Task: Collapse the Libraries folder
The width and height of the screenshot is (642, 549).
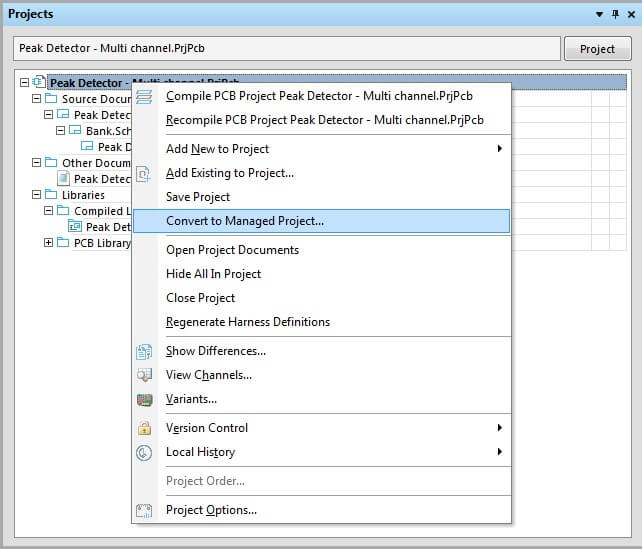Action: 37,195
